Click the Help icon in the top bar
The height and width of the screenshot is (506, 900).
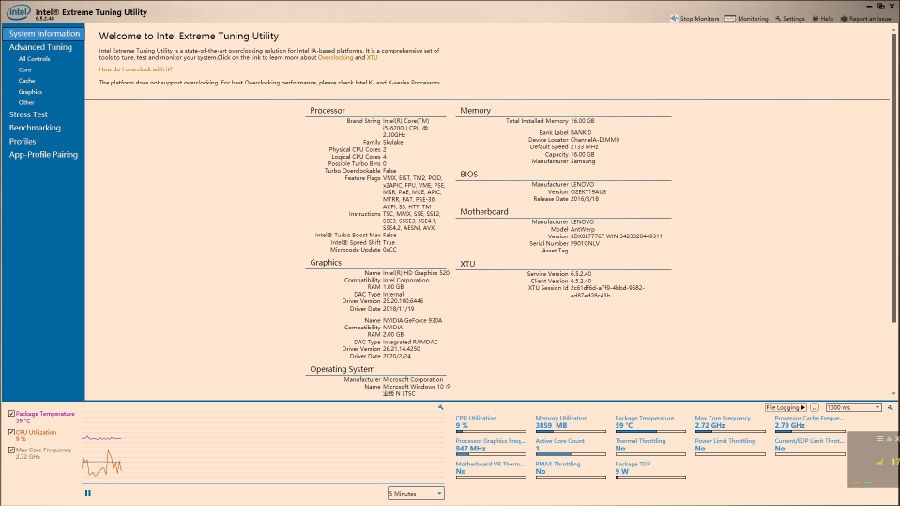[x=815, y=18]
